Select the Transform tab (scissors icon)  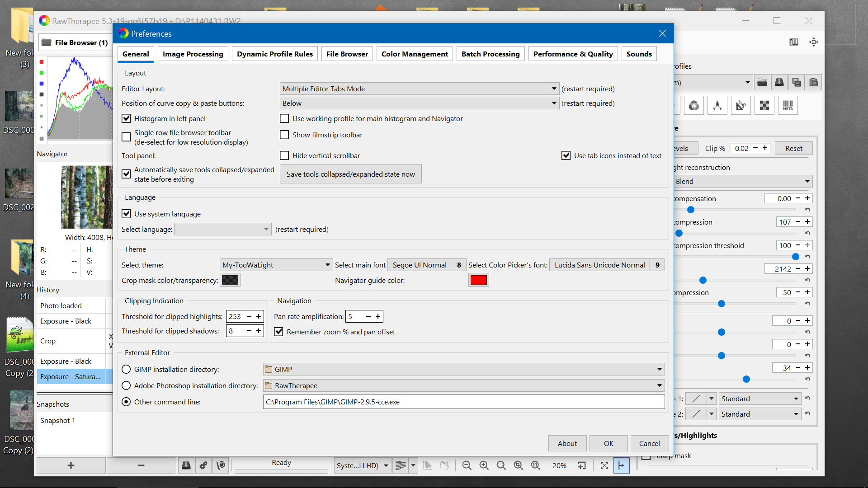pyautogui.click(x=741, y=105)
